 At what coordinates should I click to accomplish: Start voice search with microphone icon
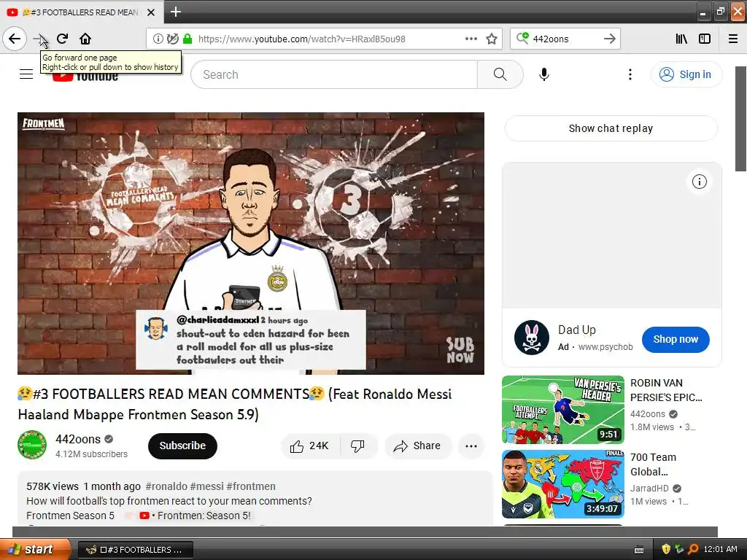point(544,74)
